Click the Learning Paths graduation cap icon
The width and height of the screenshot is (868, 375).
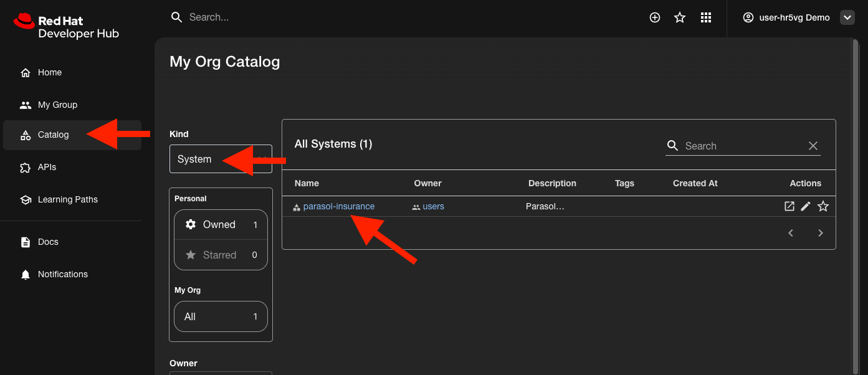pyautogui.click(x=26, y=200)
